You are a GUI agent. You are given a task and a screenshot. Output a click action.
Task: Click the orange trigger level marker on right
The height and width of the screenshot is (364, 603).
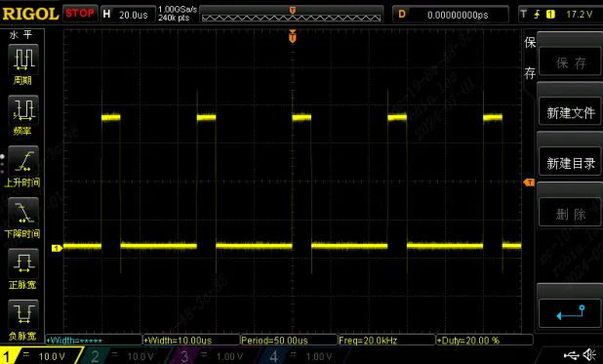(529, 182)
